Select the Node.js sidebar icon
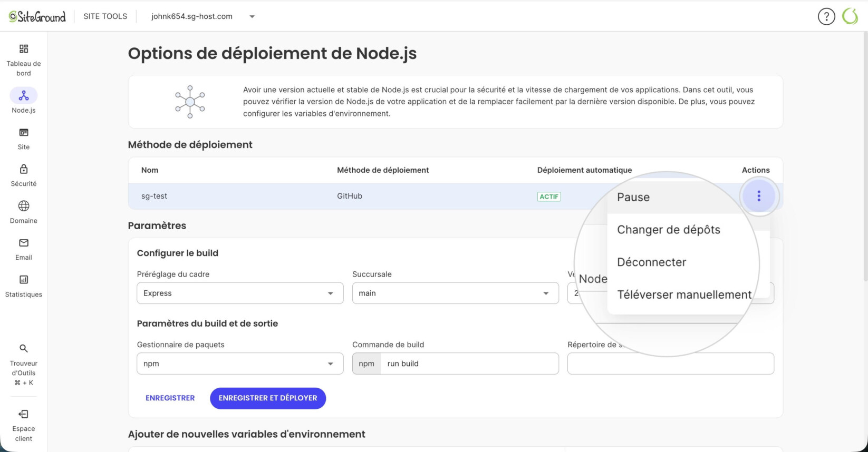 coord(24,95)
